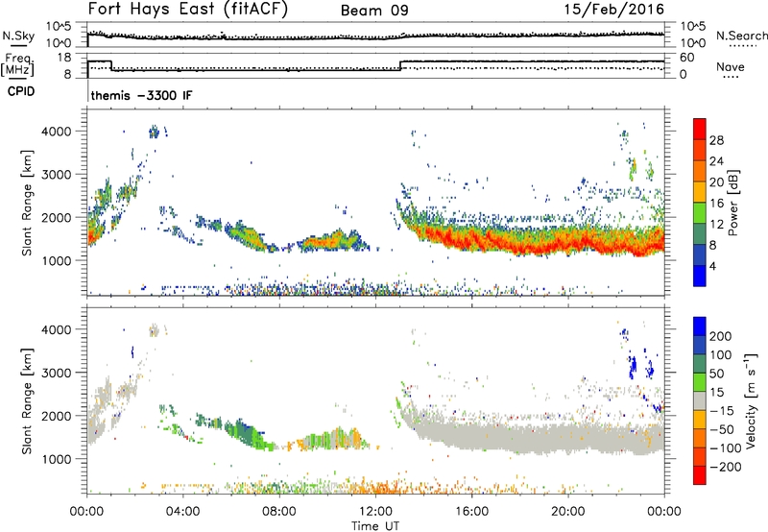Pick the blue top segment of Velocity colorbar
Screen dimensions: 768x532
[700, 326]
